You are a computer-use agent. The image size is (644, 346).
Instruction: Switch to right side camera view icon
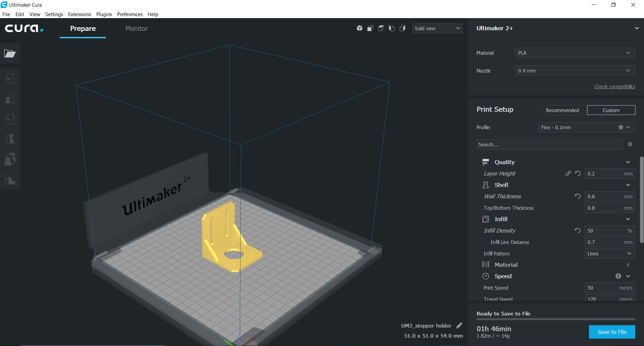(402, 28)
